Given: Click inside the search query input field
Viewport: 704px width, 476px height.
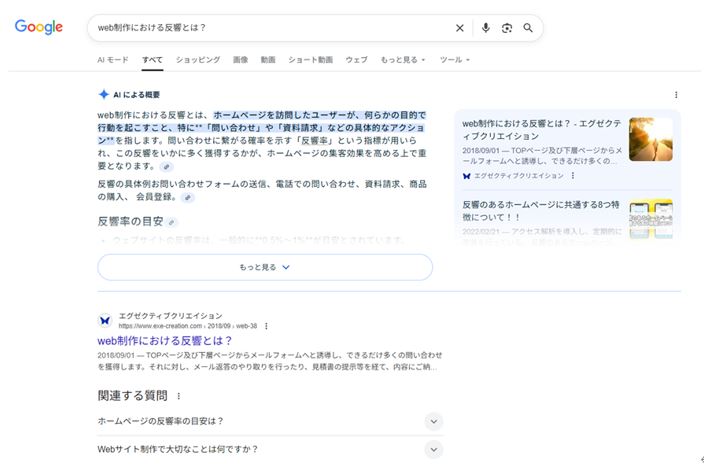Looking at the screenshot, I should (270, 28).
